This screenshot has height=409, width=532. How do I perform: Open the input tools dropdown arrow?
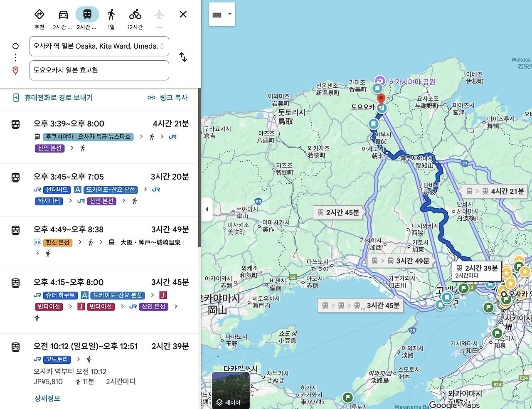tap(230, 15)
